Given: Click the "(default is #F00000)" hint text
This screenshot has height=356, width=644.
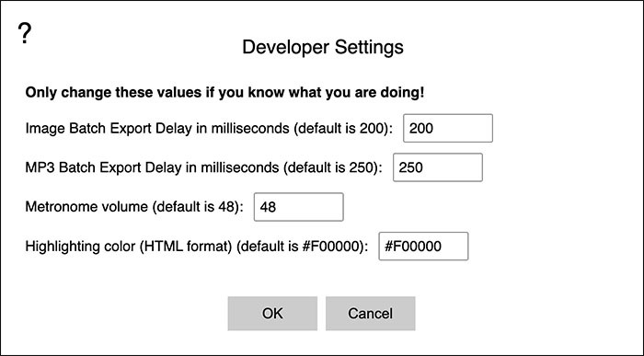Looking at the screenshot, I should click(x=303, y=247).
